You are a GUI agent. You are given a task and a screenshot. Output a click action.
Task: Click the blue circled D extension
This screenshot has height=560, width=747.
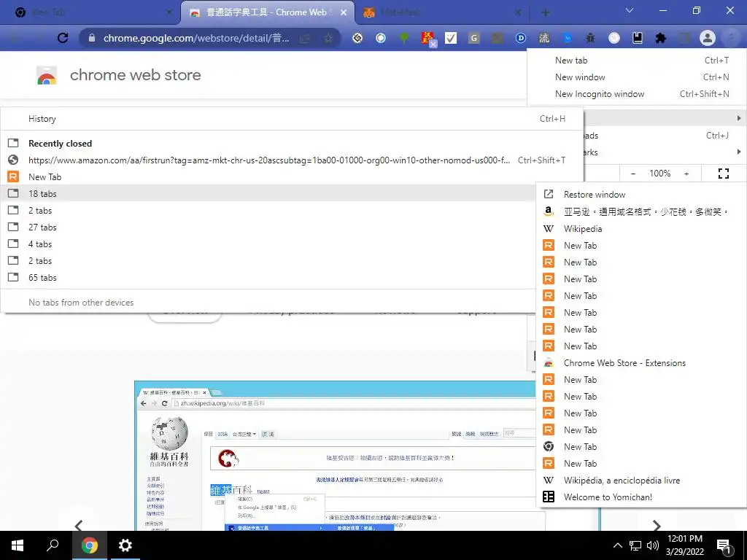click(x=521, y=38)
